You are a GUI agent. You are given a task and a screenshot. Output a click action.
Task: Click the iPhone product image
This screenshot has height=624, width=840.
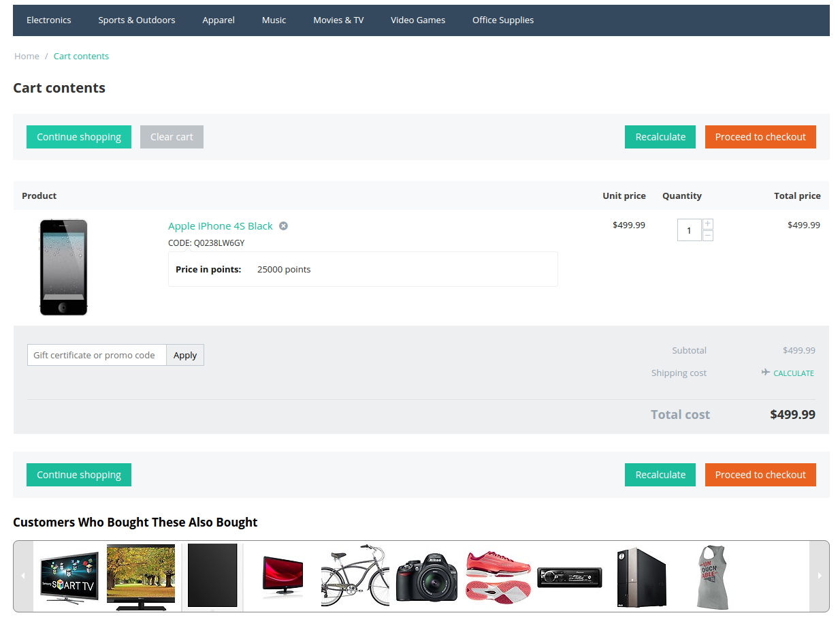[x=63, y=267]
